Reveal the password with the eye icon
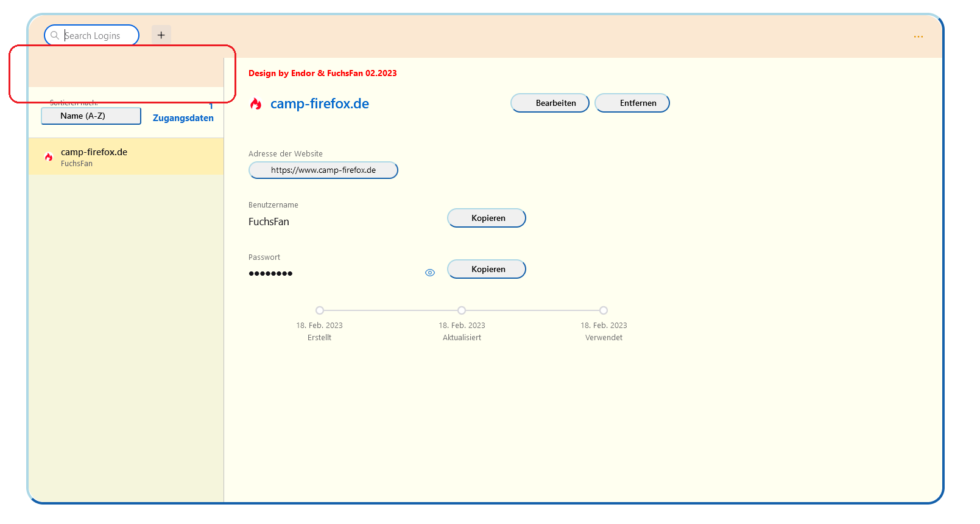Screen dimensions: 980x524 430,273
